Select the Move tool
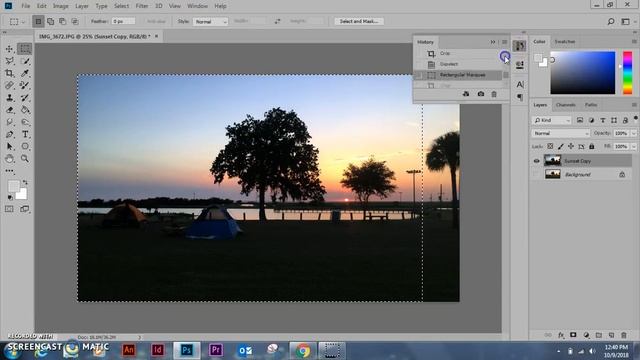Viewport: 640px width, 360px height. pos(9,49)
